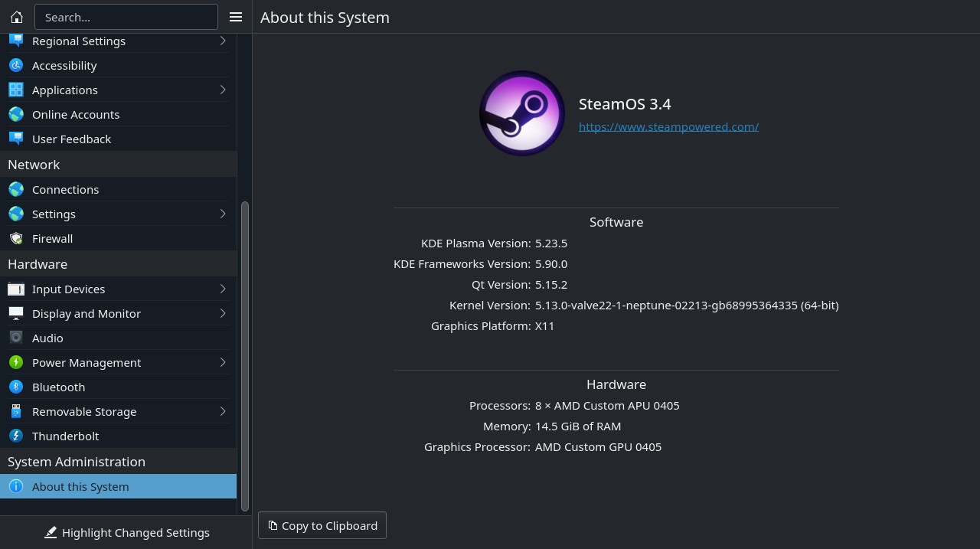Open the steampowered.com link
Viewport: 980px width, 549px height.
(x=668, y=126)
